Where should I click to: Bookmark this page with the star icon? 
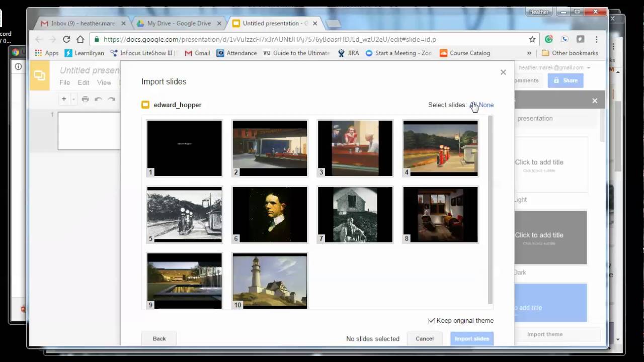[532, 39]
